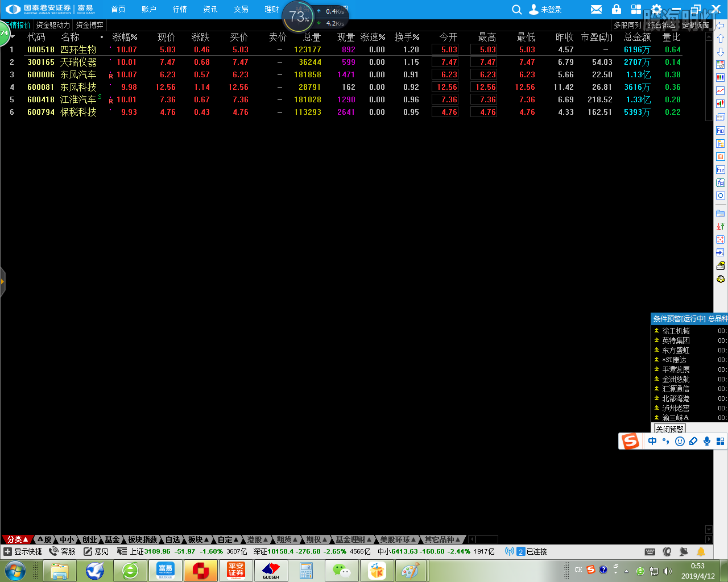Expand the 美股环球 tab dropdown
The height and width of the screenshot is (582, 728).
[413, 539]
